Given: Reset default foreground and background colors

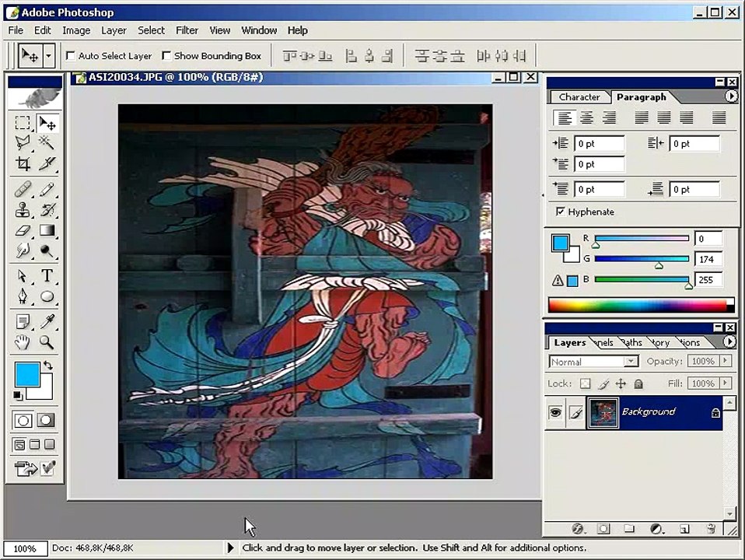Looking at the screenshot, I should click(18, 395).
